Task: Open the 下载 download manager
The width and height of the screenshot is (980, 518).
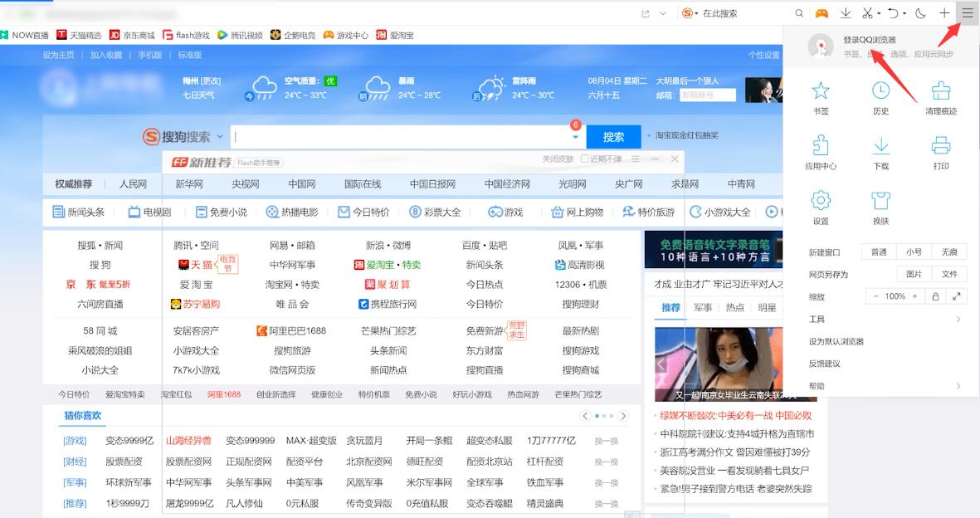Action: [880, 151]
